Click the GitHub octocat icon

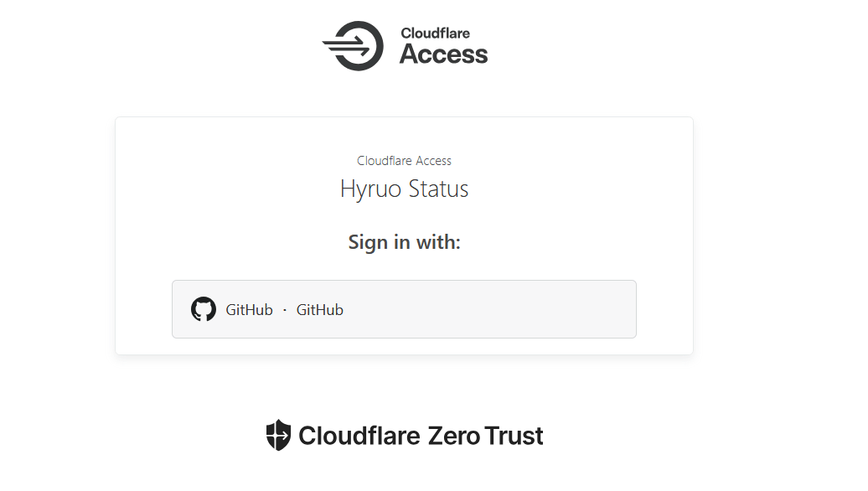(204, 309)
